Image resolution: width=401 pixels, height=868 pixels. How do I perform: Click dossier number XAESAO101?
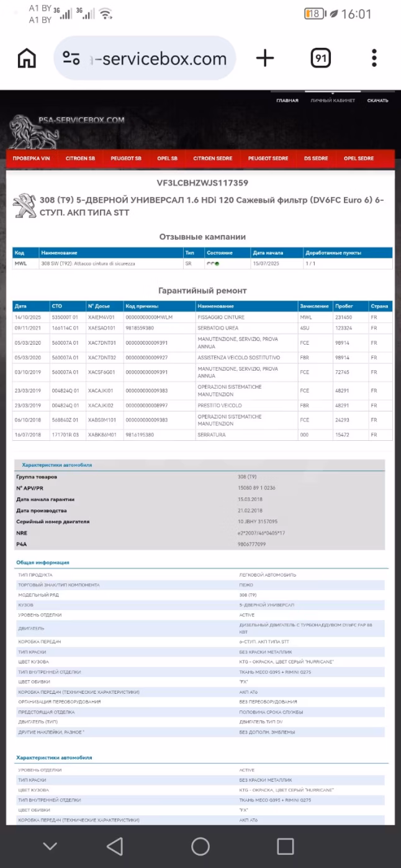pyautogui.click(x=102, y=327)
